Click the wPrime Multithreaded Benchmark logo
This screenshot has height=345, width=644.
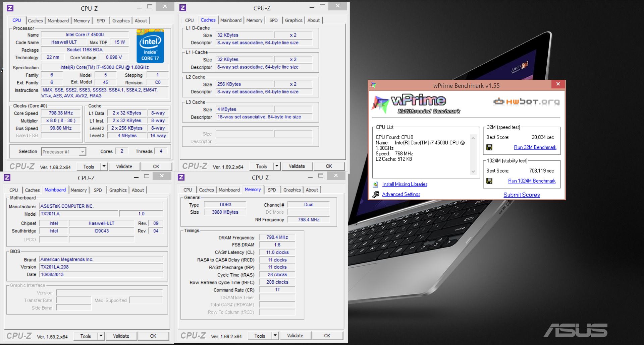point(416,104)
